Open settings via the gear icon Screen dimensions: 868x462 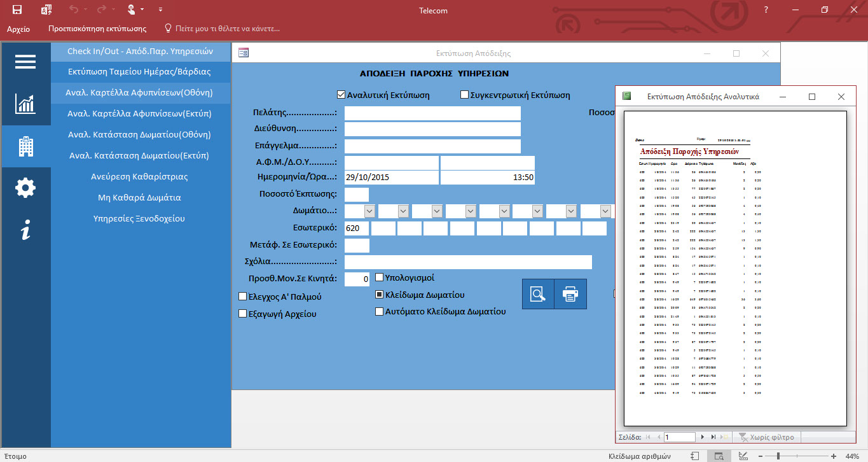click(x=25, y=188)
